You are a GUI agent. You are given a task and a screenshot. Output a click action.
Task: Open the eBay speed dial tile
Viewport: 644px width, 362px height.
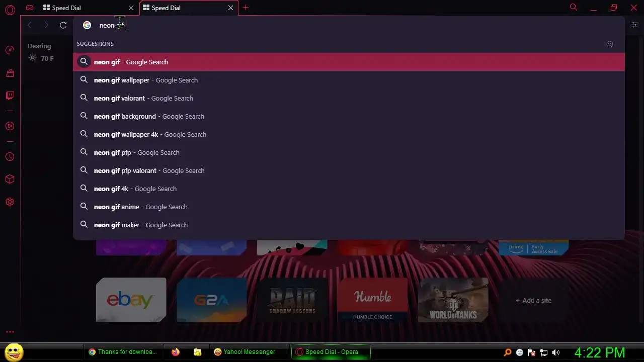[x=131, y=300]
